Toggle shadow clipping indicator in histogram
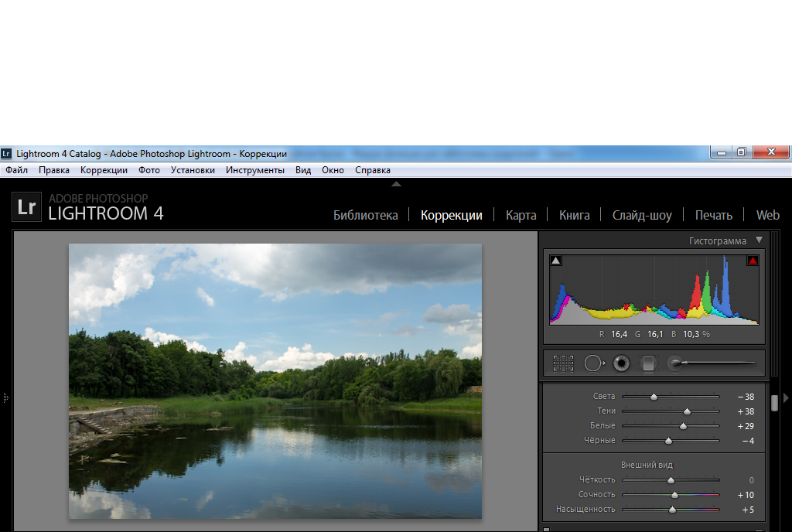Image resolution: width=792 pixels, height=532 pixels. click(555, 261)
